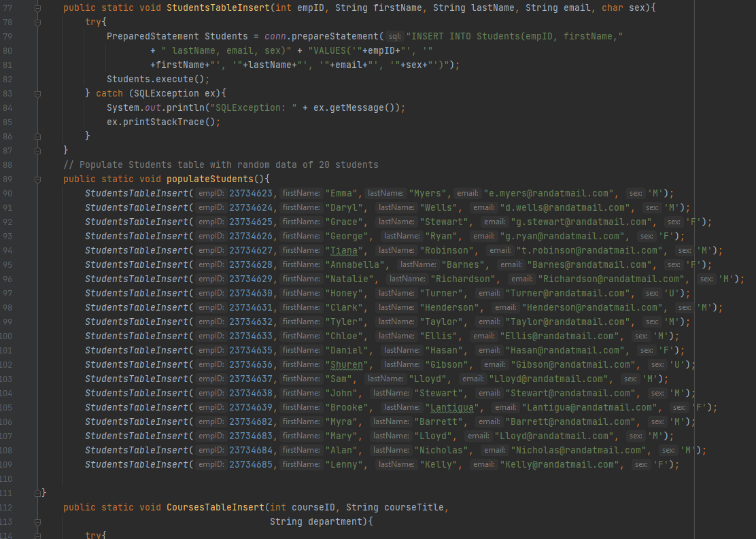Click the ex.printStackTrace() call
Image resolution: width=756 pixels, height=539 pixels.
coord(163,122)
